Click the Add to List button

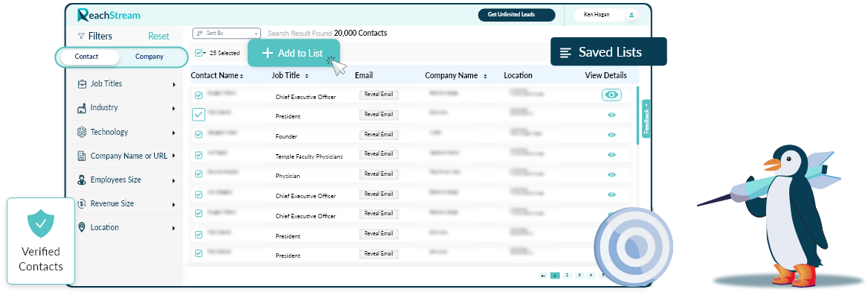[x=293, y=53]
